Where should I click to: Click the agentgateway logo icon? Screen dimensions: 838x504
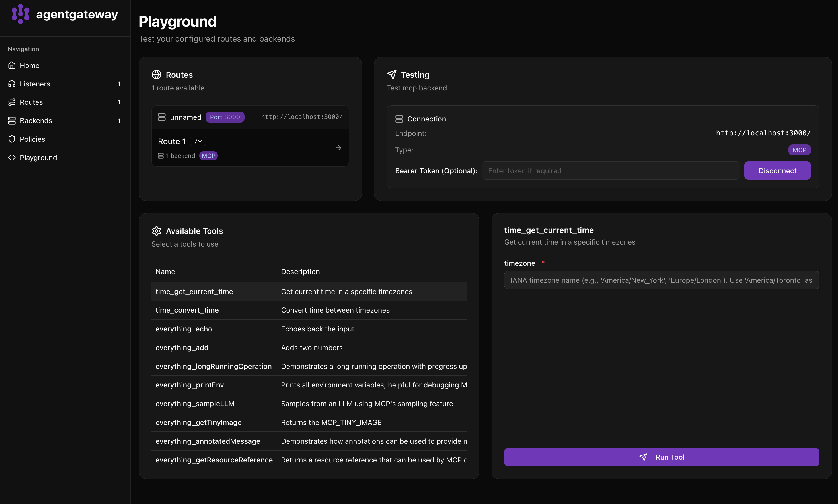coord(20,14)
